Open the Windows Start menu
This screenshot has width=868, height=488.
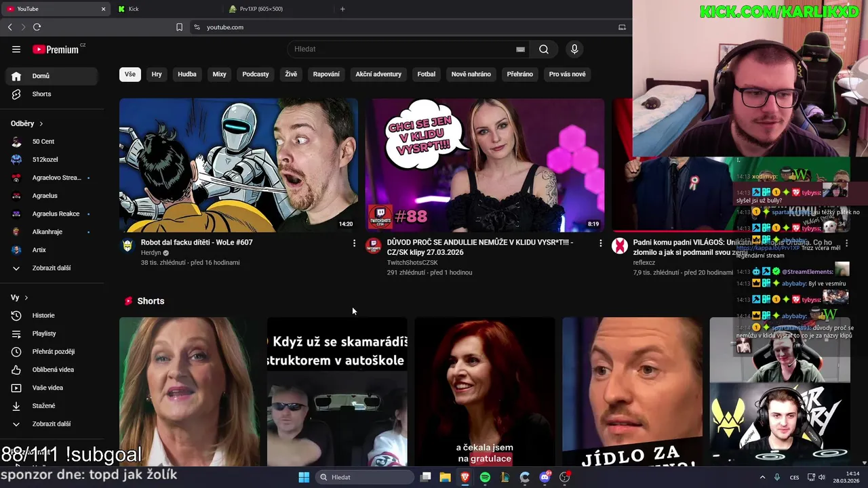point(304,477)
